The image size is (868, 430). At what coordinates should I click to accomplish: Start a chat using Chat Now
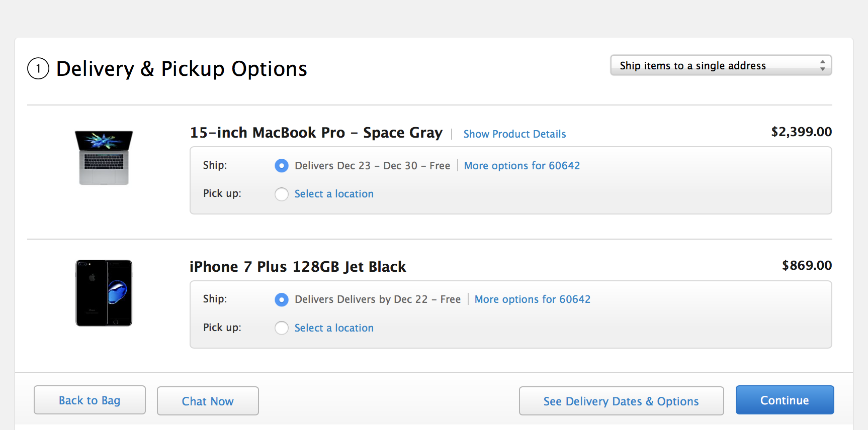point(207,401)
